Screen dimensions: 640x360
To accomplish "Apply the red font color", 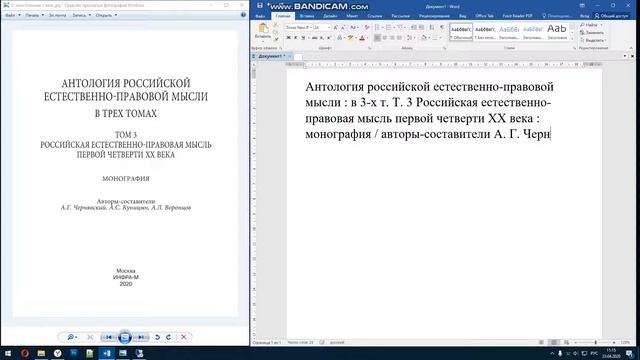I will click(x=362, y=38).
